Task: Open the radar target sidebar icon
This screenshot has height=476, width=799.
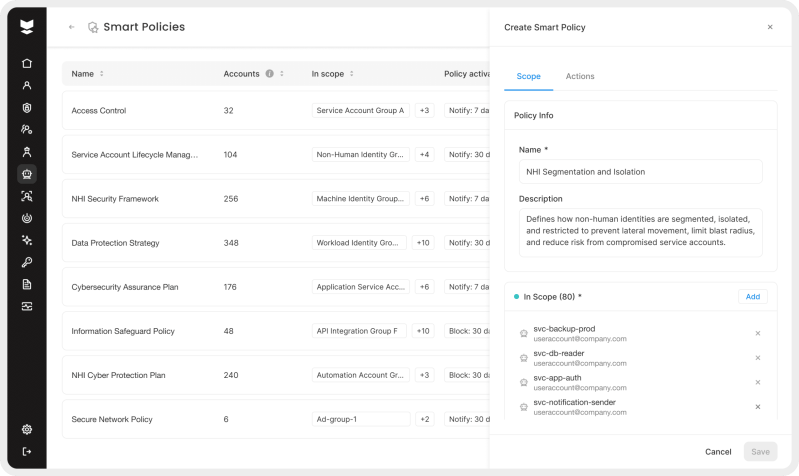Action: pos(27,218)
